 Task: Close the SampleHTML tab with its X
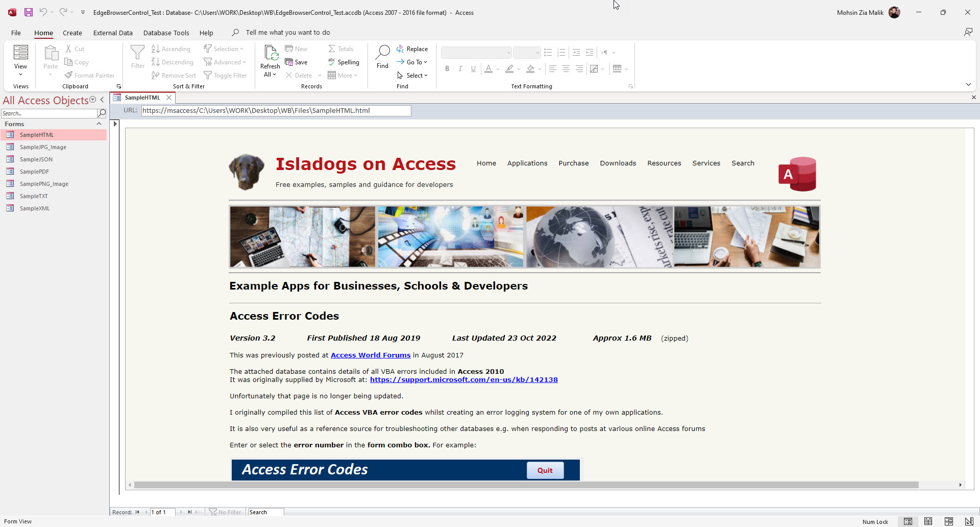[x=169, y=98]
